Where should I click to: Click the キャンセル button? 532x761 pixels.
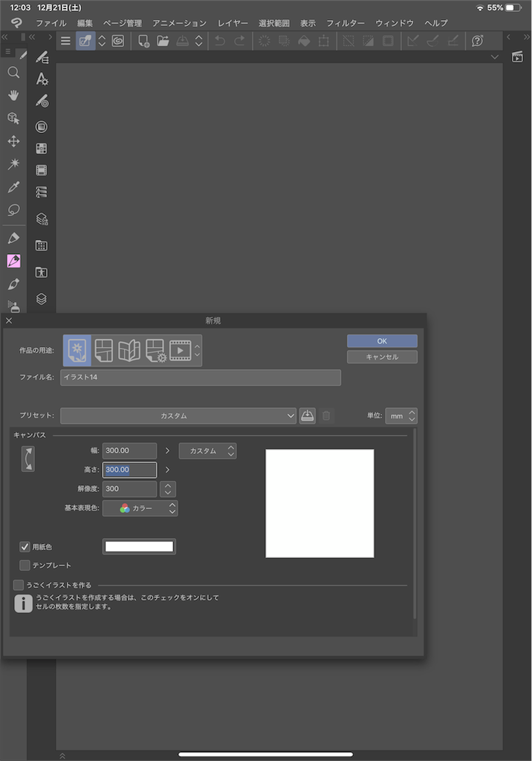pyautogui.click(x=382, y=357)
